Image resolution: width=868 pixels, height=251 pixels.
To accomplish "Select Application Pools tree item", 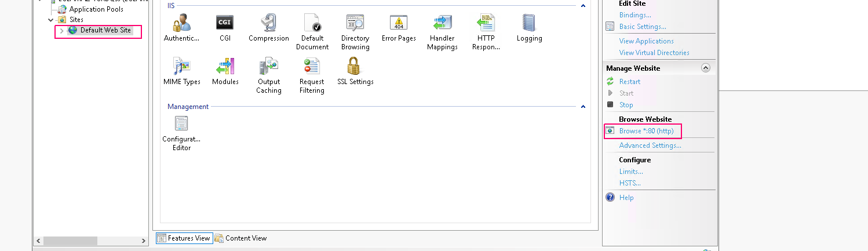I will tap(96, 9).
